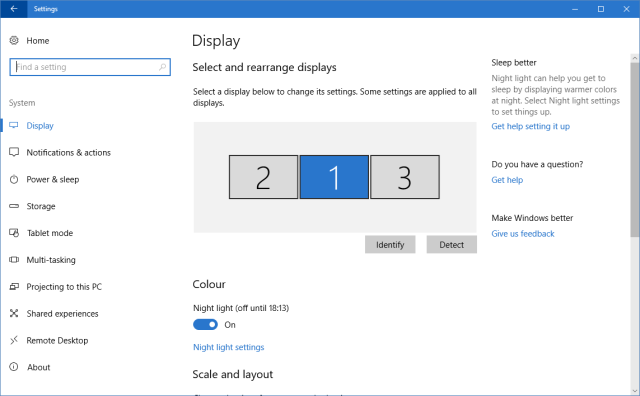Click the Tablet mode icon
The height and width of the screenshot is (396, 640).
(x=14, y=233)
